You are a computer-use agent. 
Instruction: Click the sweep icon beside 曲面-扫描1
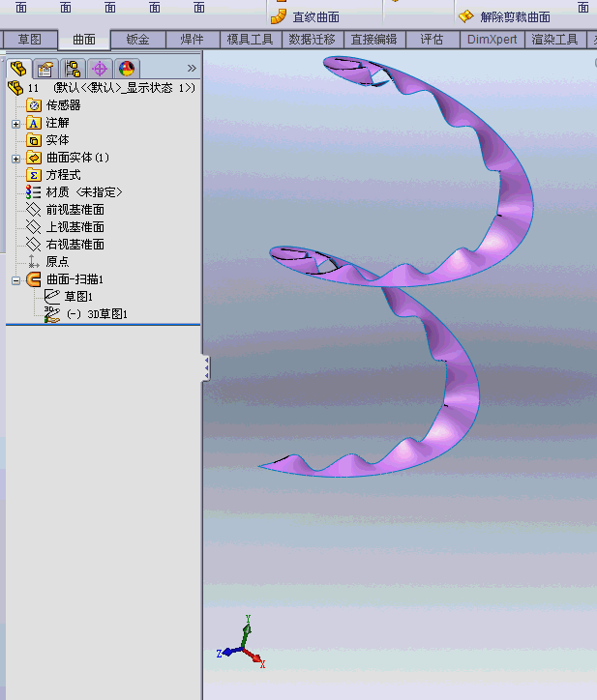[x=34, y=279]
